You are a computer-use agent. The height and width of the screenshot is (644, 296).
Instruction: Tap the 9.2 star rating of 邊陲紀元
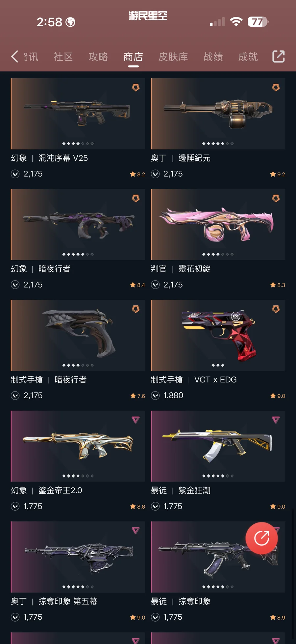[278, 174]
